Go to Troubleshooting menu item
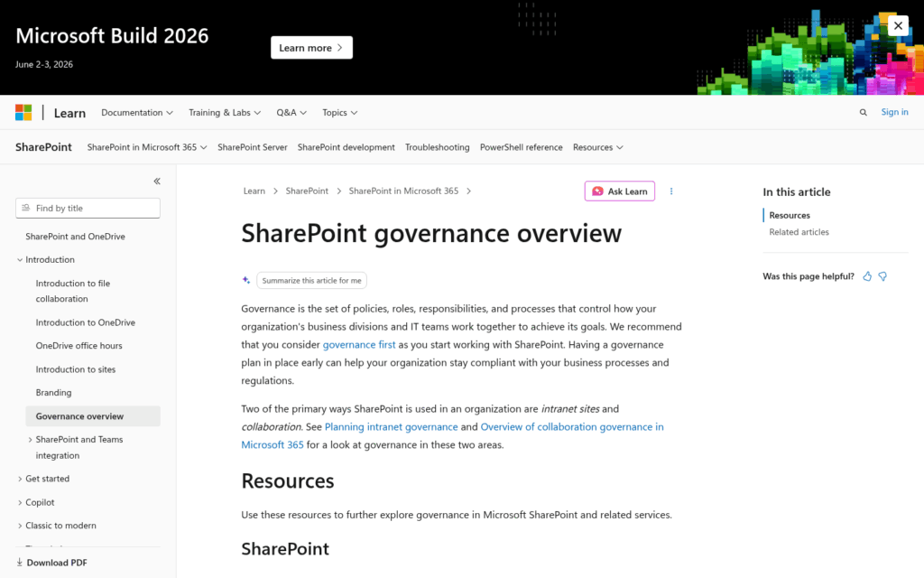This screenshot has width=924, height=578. [438, 147]
